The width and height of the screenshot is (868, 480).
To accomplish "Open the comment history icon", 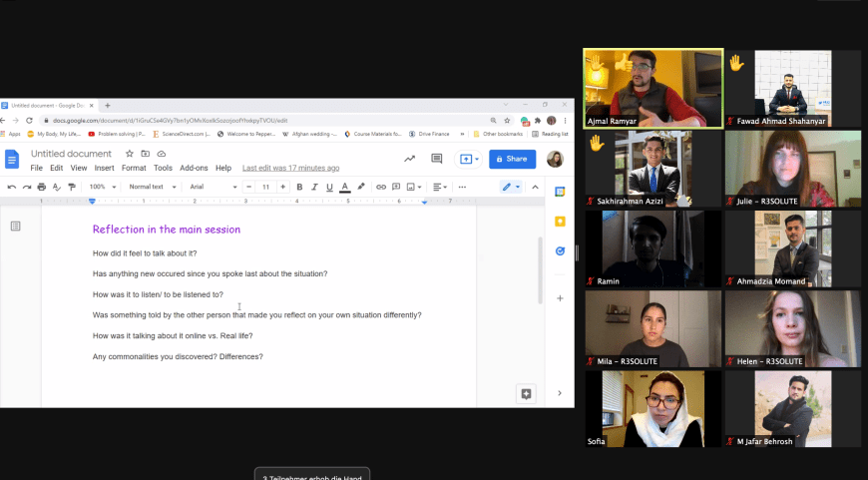I will (436, 159).
